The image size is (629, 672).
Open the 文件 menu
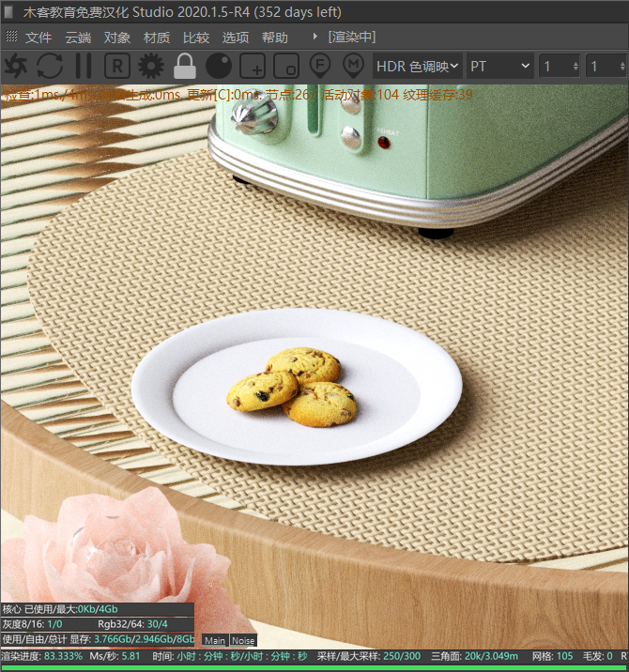click(38, 38)
